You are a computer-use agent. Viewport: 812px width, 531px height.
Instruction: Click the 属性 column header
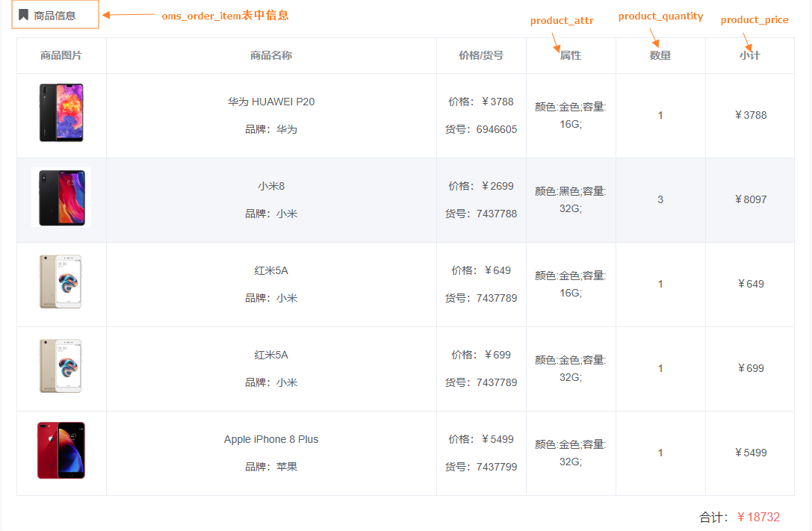click(x=571, y=55)
